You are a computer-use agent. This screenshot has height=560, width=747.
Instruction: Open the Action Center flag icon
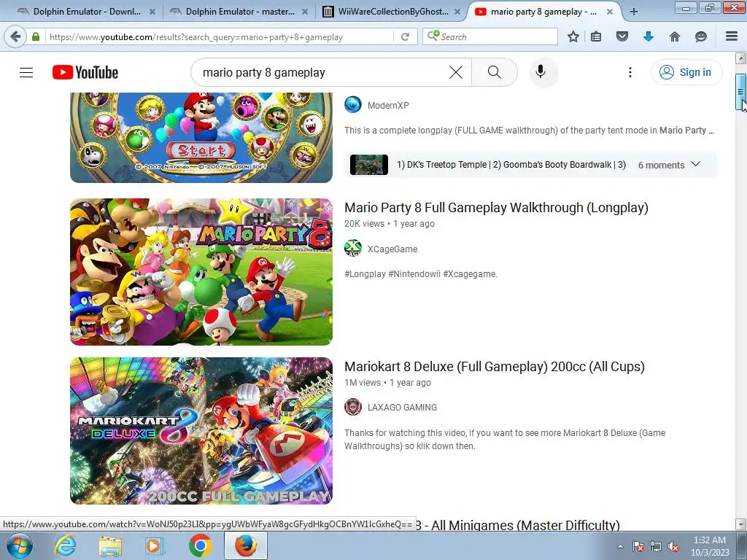(x=638, y=546)
